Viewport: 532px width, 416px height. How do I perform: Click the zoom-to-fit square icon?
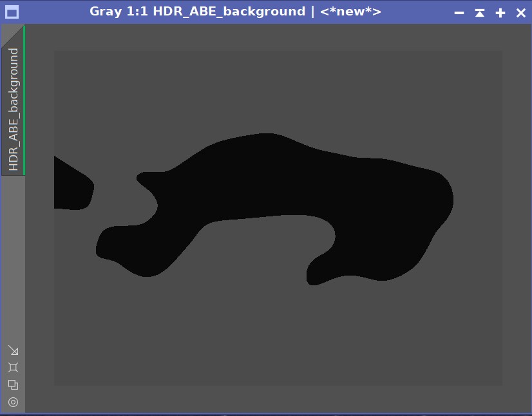pyautogui.click(x=14, y=368)
